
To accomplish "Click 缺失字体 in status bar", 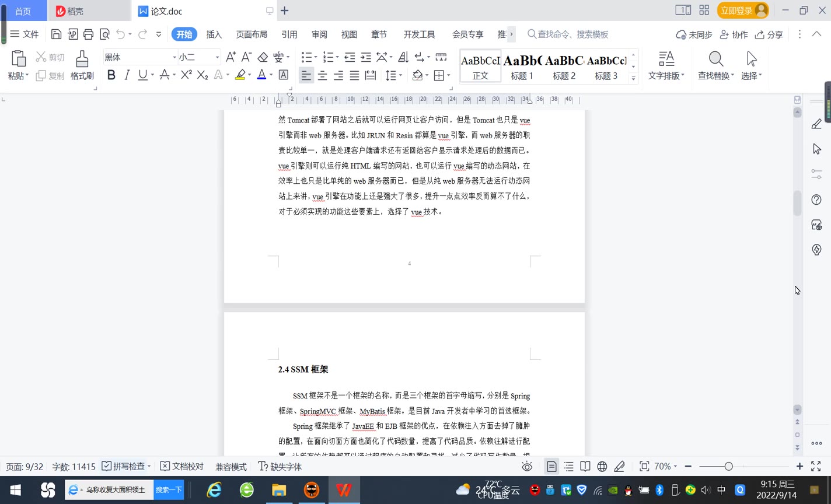I will [280, 466].
